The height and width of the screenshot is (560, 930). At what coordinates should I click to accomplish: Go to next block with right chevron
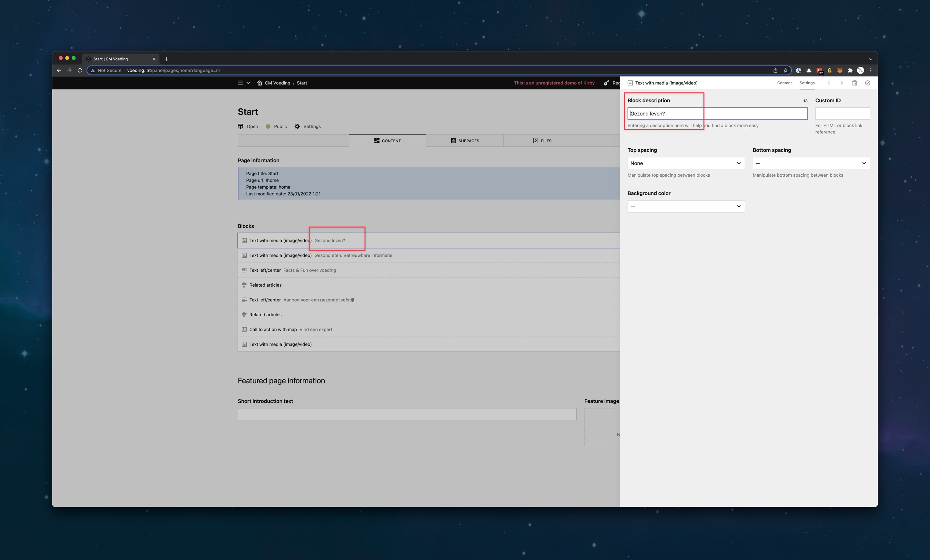point(841,83)
